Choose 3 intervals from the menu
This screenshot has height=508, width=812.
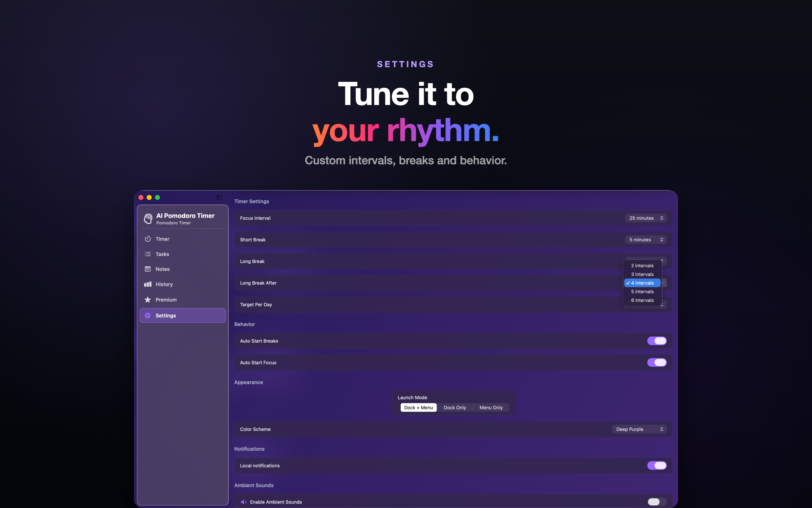642,274
